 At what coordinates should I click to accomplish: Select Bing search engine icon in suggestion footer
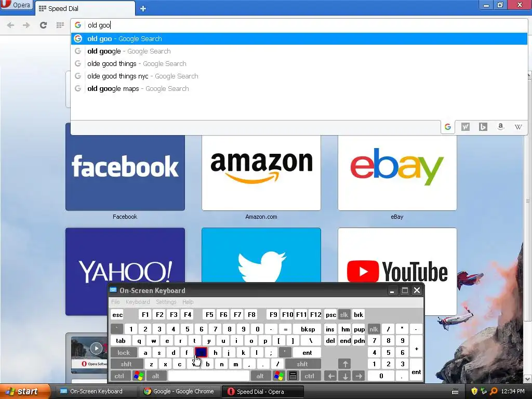point(483,127)
